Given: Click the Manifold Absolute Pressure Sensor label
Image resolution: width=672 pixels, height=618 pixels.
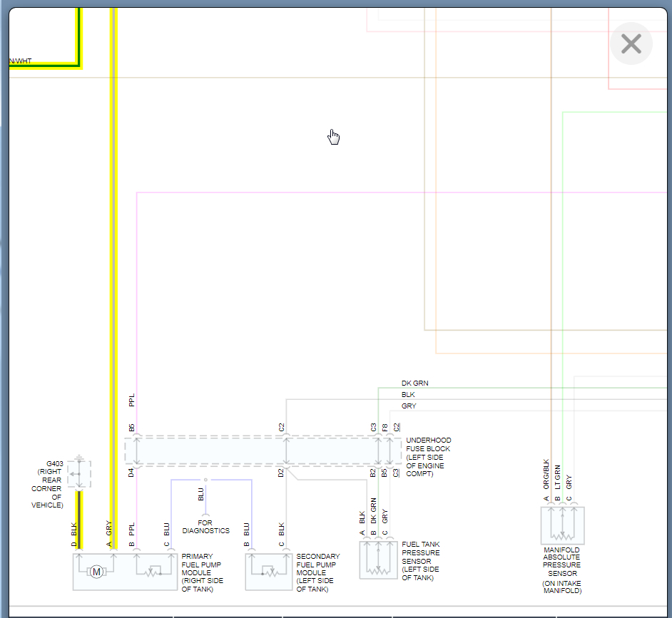Looking at the screenshot, I should (562, 570).
